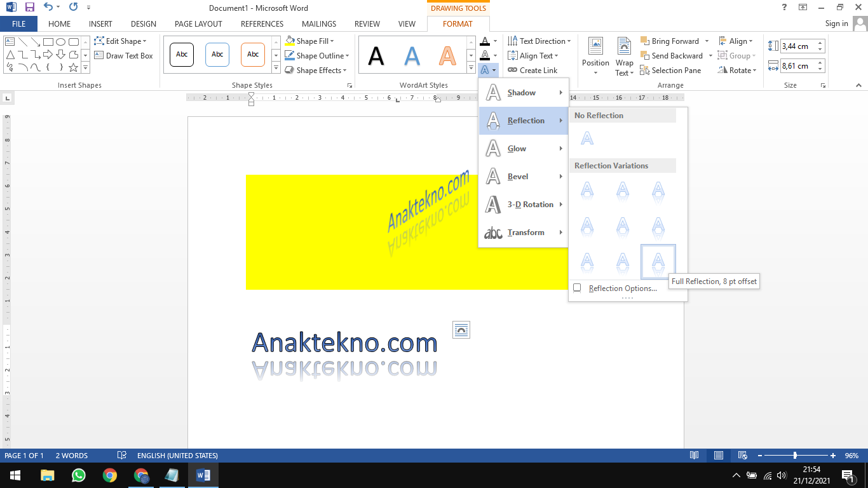
Task: Open WhatsApp from the taskbar
Action: [79, 475]
